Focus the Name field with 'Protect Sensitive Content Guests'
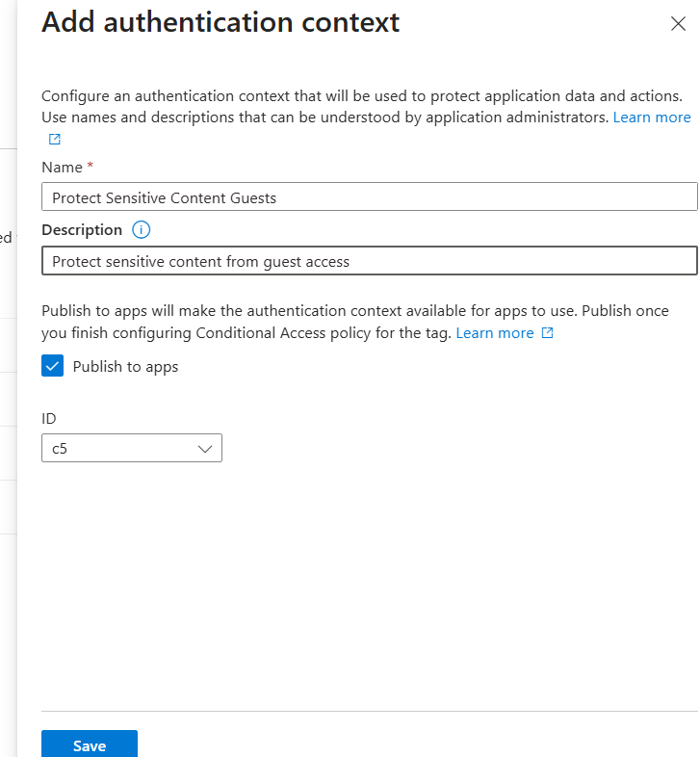 pos(369,197)
